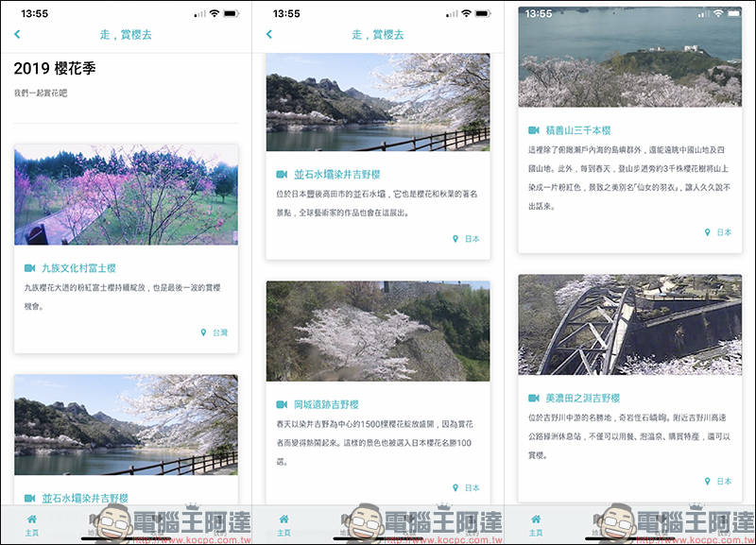756x545 pixels.
Task: Click the location pin on the 岡城遺跡吉野櫻 card
Action: click(455, 488)
